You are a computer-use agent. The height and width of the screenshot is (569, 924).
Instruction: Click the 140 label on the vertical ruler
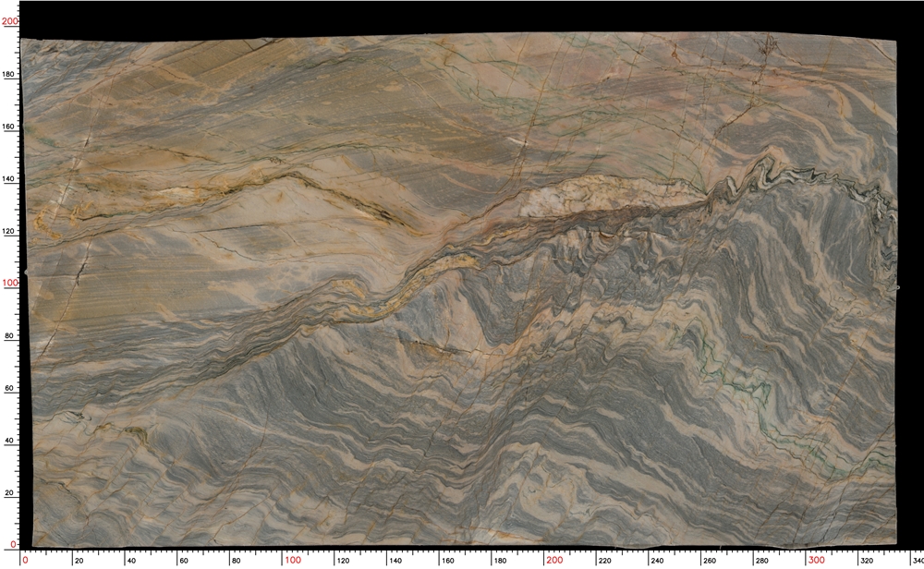click(9, 179)
